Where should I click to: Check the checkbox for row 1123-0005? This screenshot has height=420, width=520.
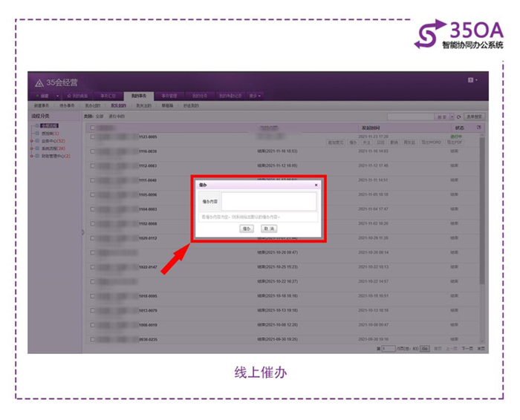(x=92, y=137)
